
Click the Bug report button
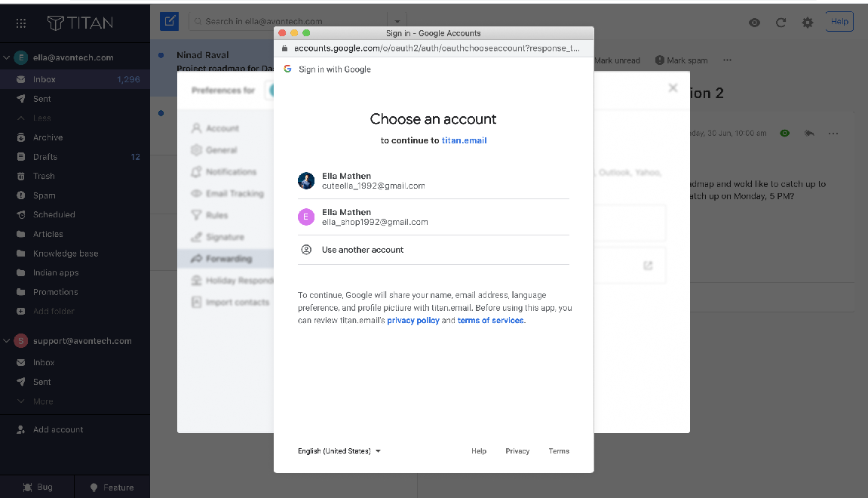[x=37, y=487]
